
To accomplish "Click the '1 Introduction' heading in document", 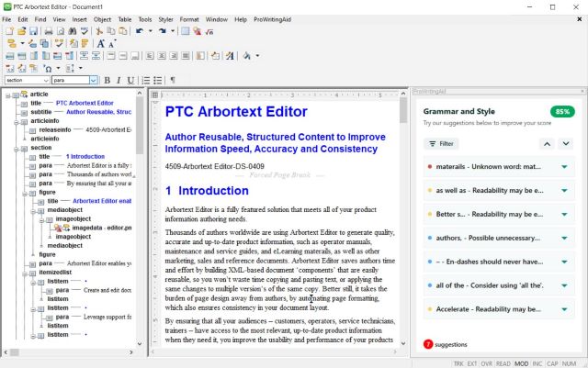I will click(207, 191).
